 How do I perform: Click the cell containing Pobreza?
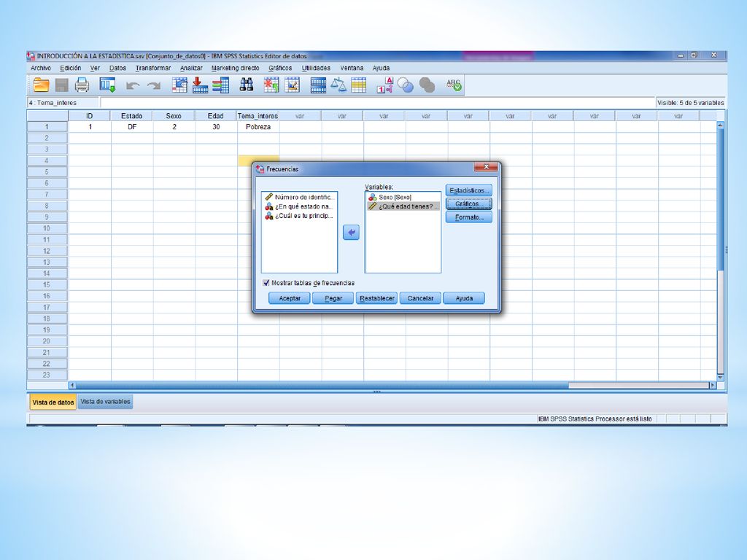click(x=258, y=127)
